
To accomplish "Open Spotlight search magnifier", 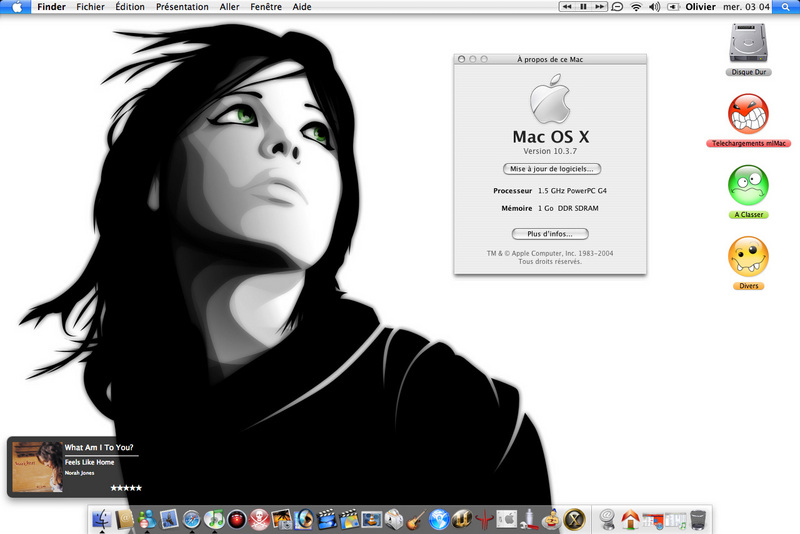I will point(786,7).
